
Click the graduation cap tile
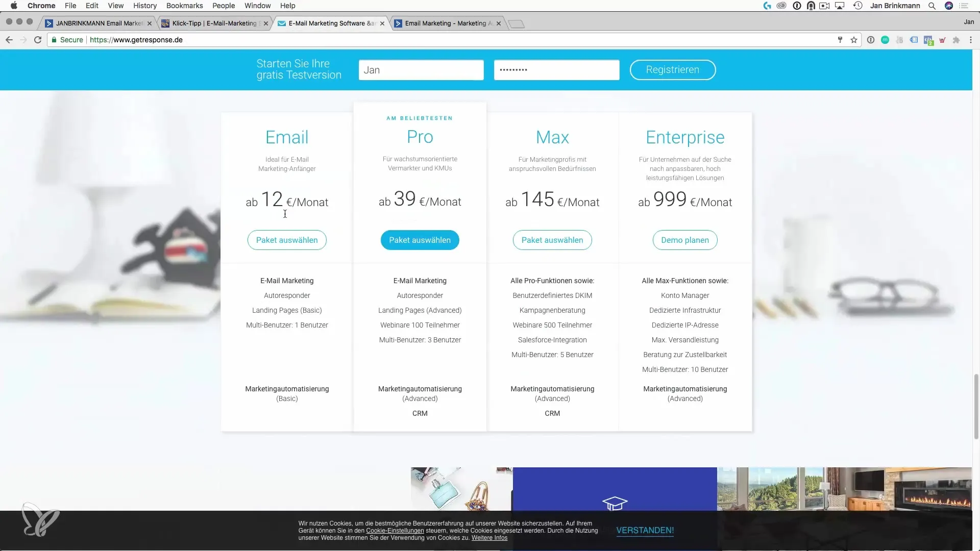coord(615,490)
